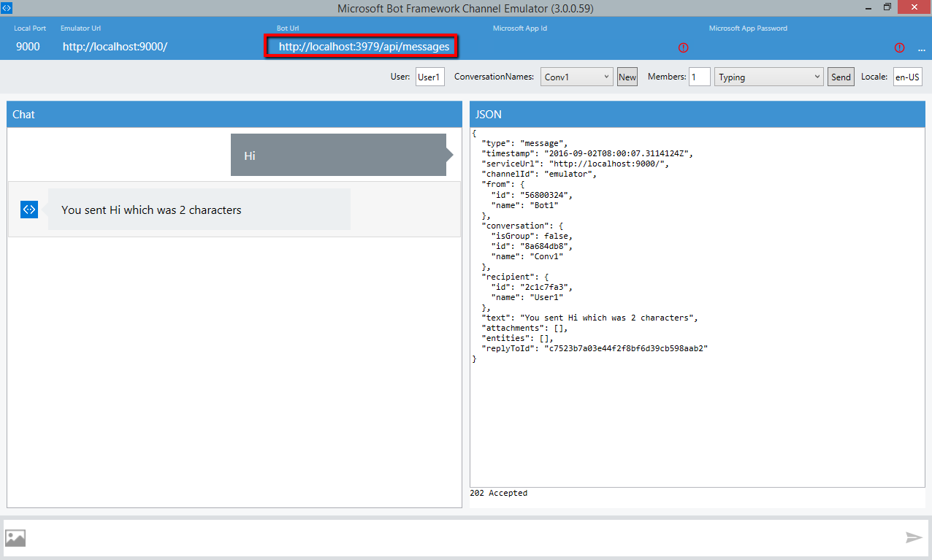The image size is (932, 560).
Task: Click the Locale en-US field
Action: [x=907, y=77]
